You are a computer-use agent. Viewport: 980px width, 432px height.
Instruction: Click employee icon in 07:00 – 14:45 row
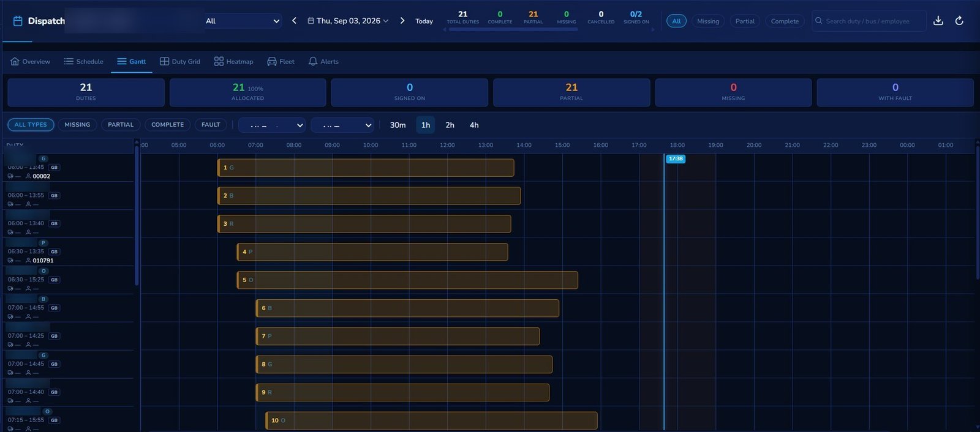(x=28, y=373)
